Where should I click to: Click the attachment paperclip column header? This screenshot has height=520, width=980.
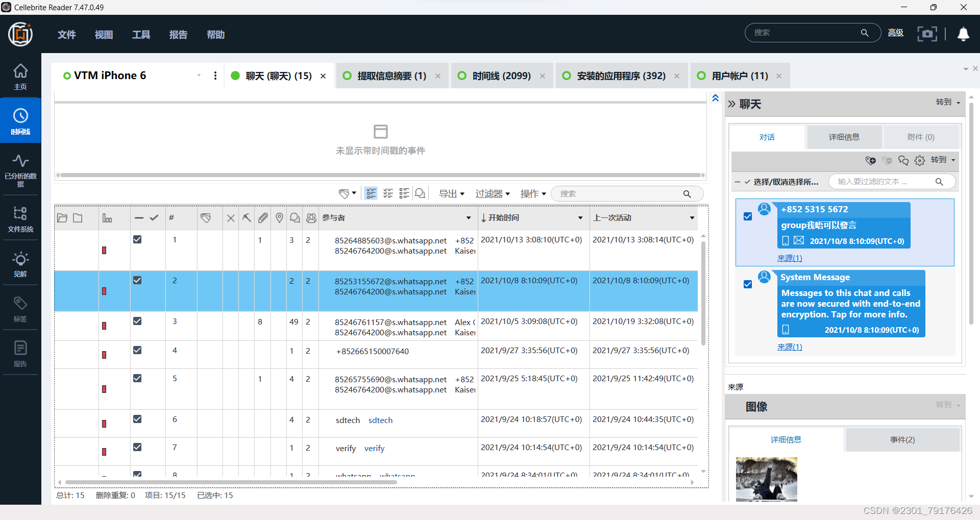tap(263, 218)
